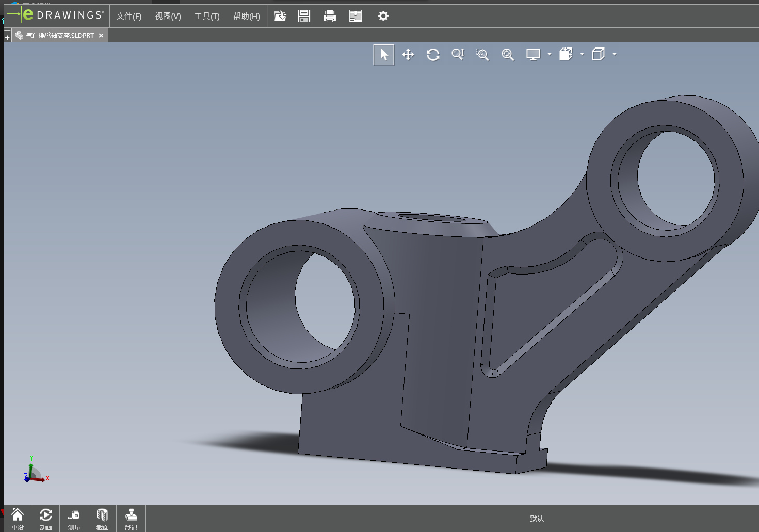Save the file with the floppy icon
This screenshot has height=532, width=759.
coord(304,16)
